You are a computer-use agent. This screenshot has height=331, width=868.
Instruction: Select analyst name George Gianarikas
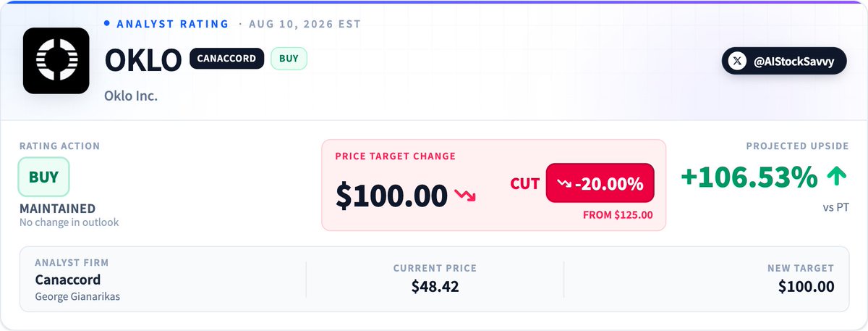77,296
